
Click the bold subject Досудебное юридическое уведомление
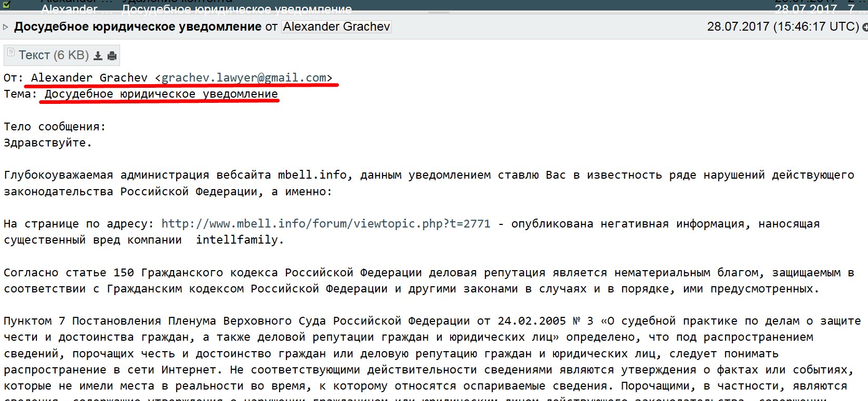click(138, 26)
